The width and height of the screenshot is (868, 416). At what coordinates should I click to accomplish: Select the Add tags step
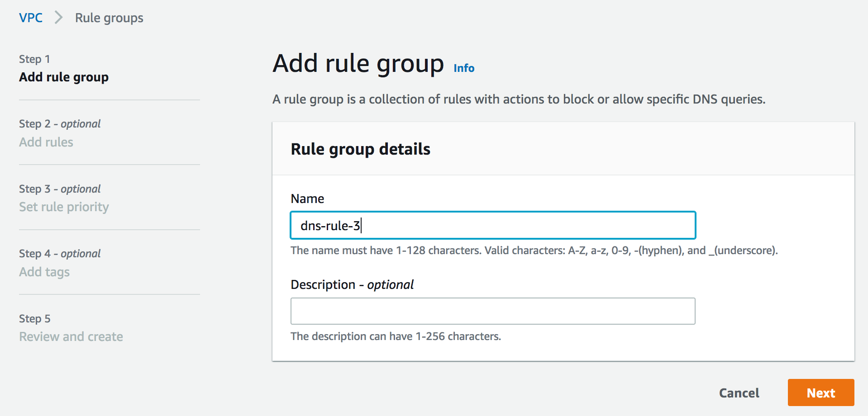(x=44, y=272)
